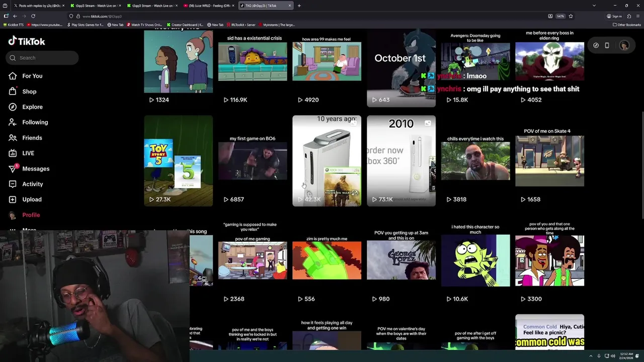Expand system tray hidden icons chevron
The width and height of the screenshot is (644, 362).
coord(591,356)
